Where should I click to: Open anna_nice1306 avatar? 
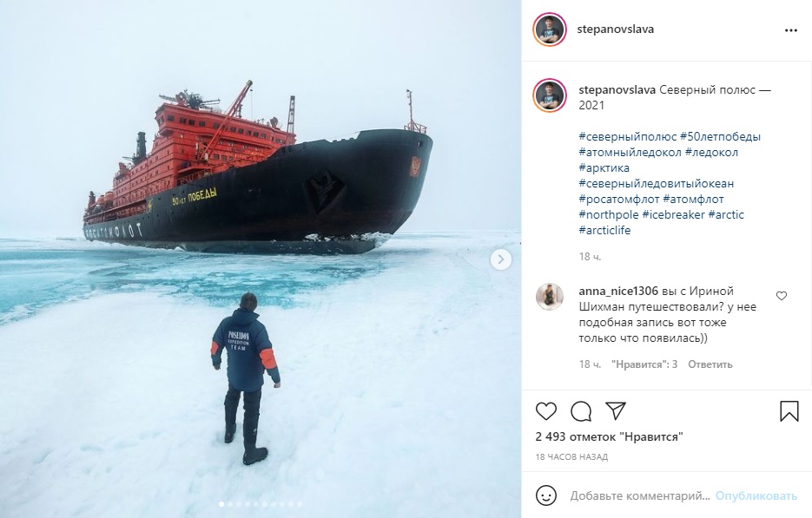(x=550, y=297)
